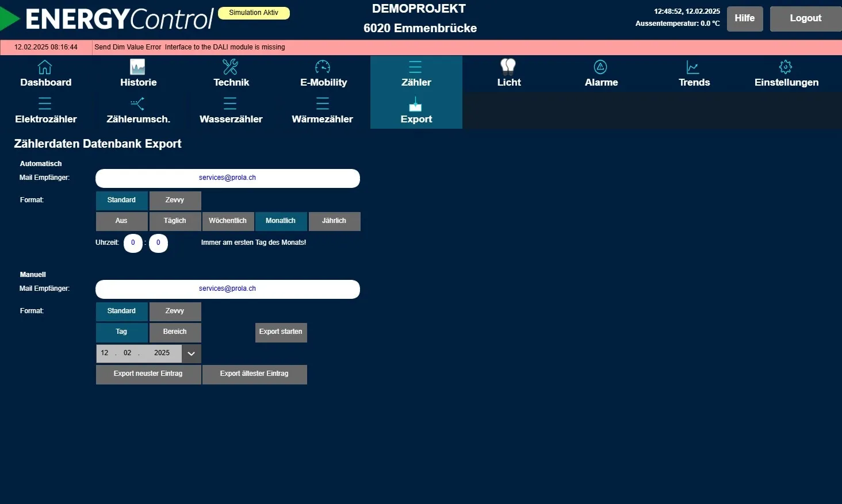Screen dimensions: 842x504
Task: Set automatic export to Jährlich
Action: pyautogui.click(x=334, y=221)
